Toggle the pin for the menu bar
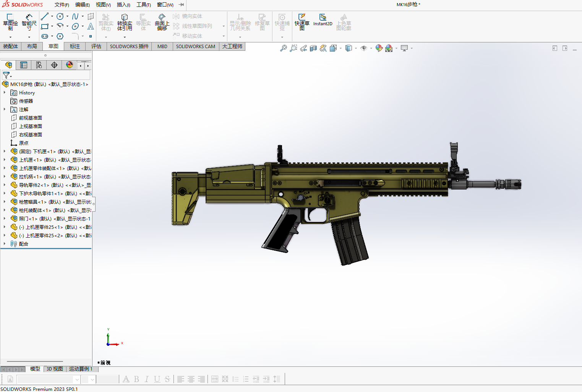The image size is (582, 392). pyautogui.click(x=182, y=5)
